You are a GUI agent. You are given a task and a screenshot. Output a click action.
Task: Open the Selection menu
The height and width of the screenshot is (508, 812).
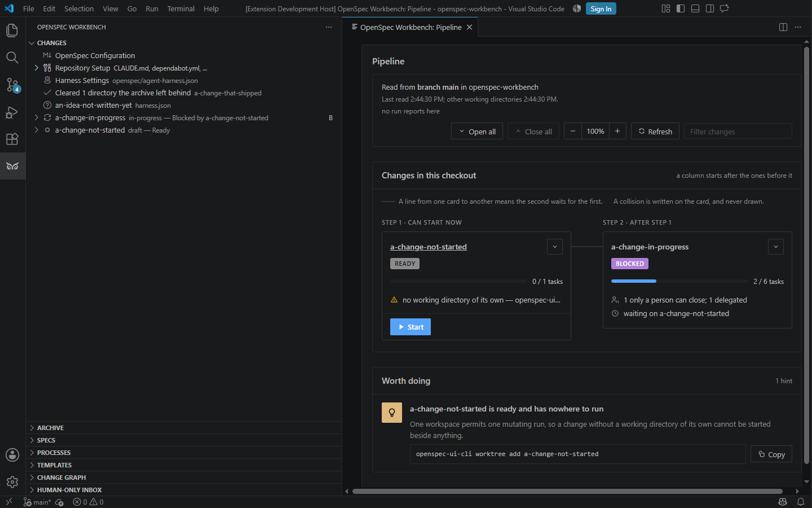[79, 8]
